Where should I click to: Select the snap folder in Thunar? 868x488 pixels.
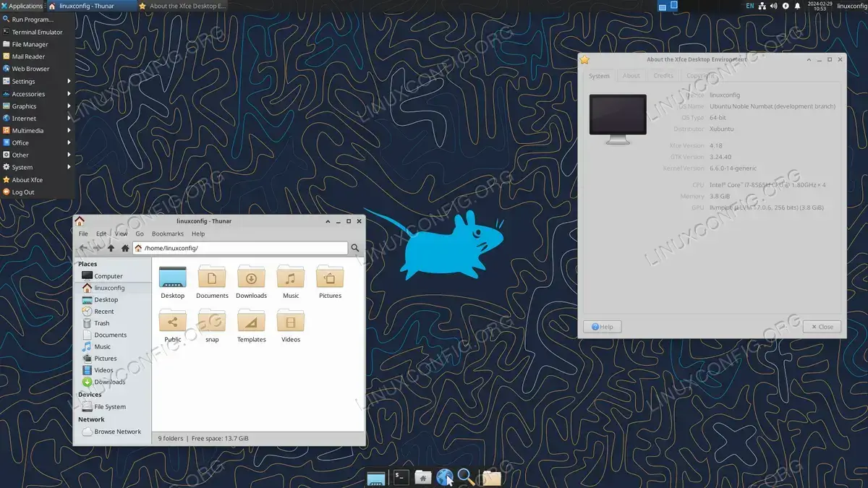(212, 327)
